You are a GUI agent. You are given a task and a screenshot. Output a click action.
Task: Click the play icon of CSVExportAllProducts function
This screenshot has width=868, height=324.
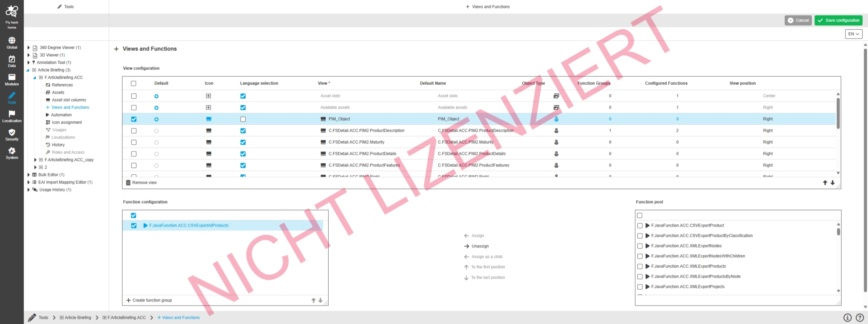146,225
